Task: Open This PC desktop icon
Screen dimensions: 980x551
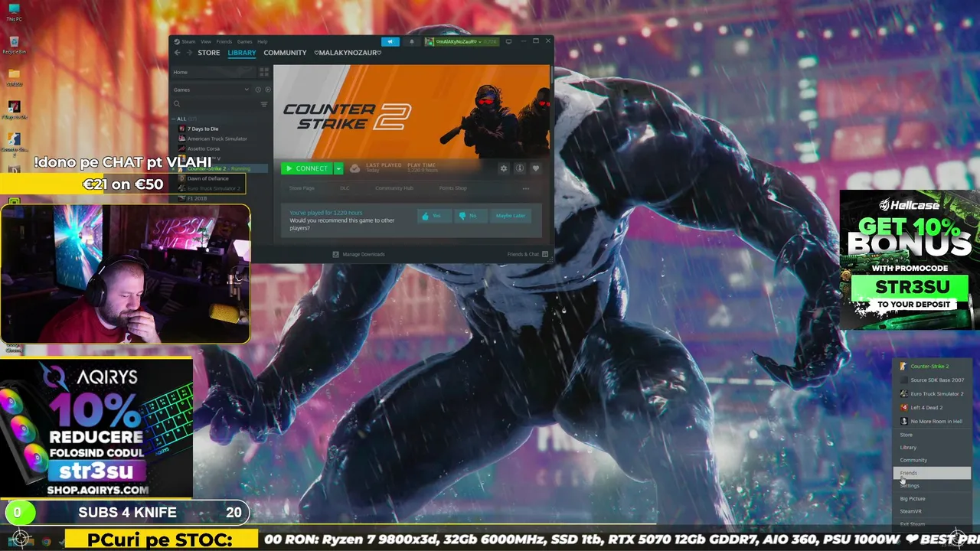Action: coord(14,12)
